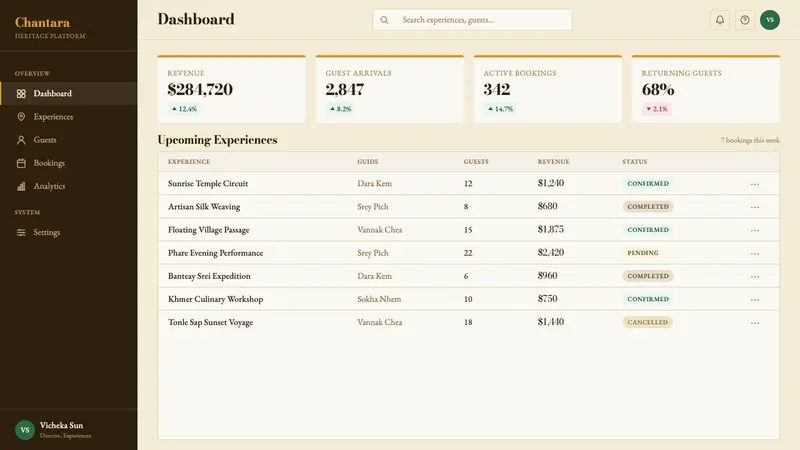
Task: Open more options for Artisan Silk Weaving
Action: [755, 207]
